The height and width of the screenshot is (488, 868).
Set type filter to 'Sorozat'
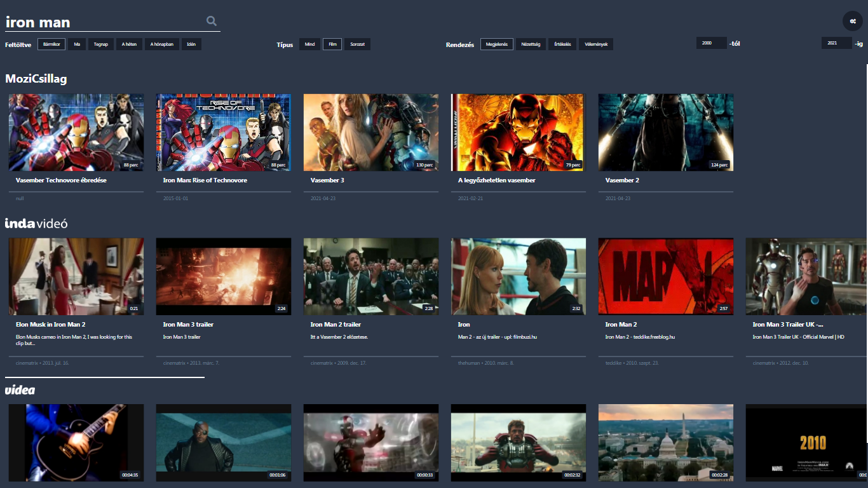[358, 44]
